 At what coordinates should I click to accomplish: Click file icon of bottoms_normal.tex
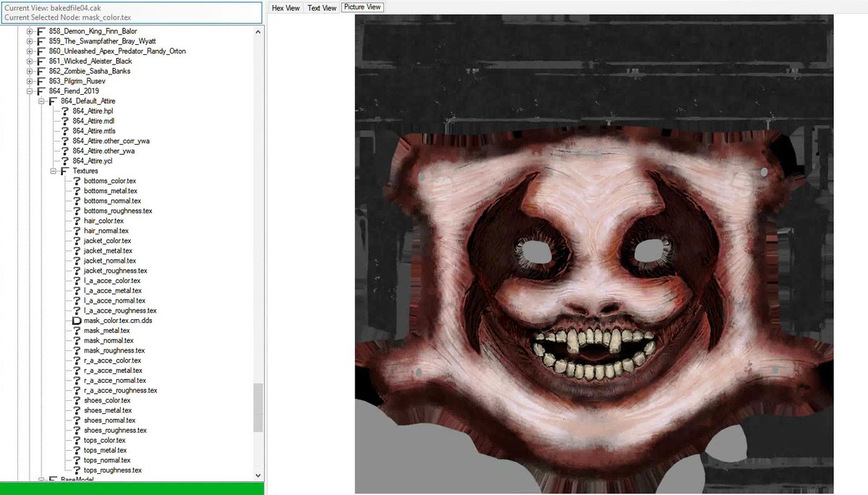coord(77,201)
